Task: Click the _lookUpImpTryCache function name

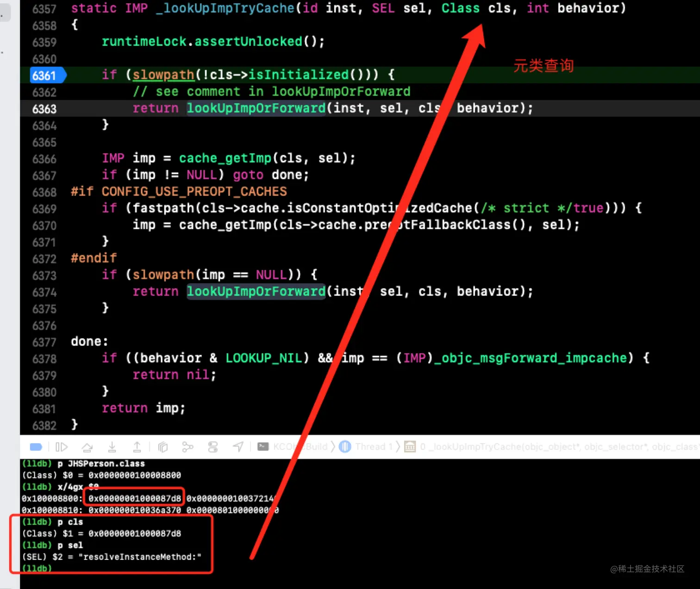Action: click(225, 8)
